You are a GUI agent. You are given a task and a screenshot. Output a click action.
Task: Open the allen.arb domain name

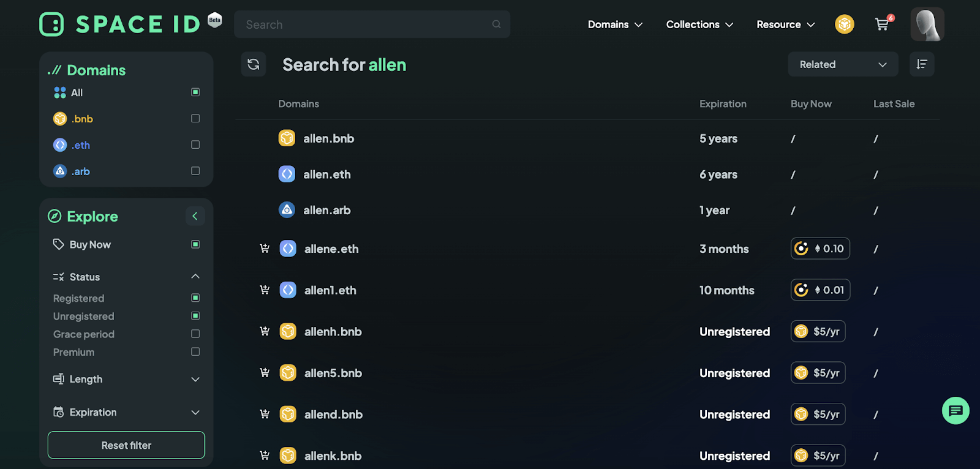327,210
